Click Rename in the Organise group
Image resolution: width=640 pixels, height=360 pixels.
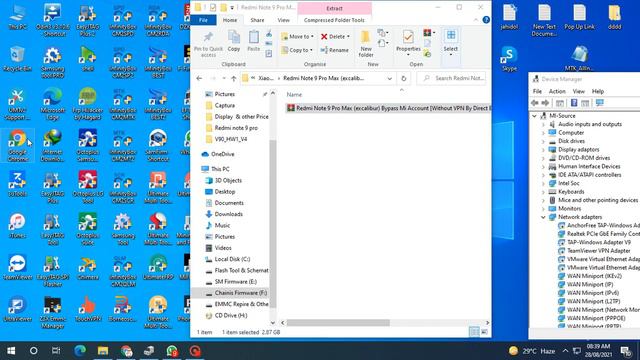coord(335,50)
